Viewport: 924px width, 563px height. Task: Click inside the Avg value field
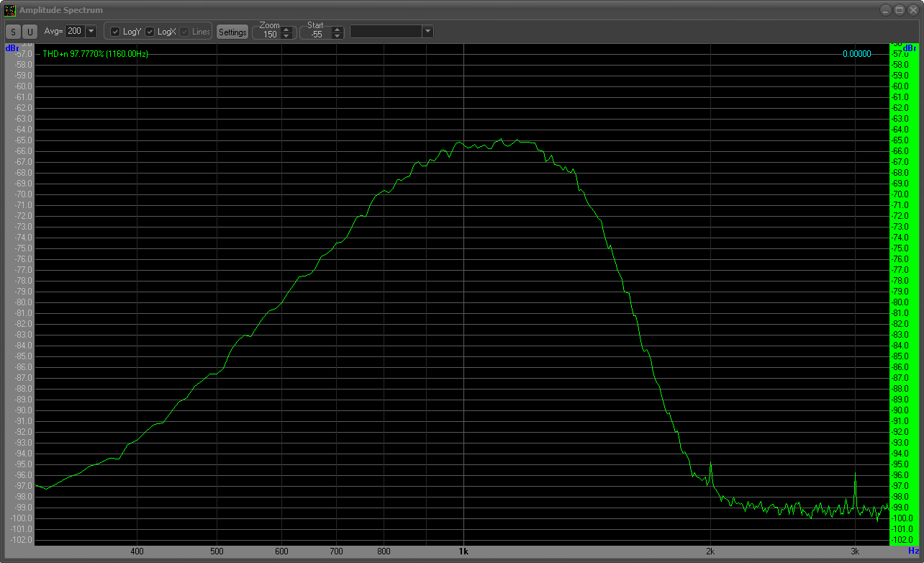point(75,32)
